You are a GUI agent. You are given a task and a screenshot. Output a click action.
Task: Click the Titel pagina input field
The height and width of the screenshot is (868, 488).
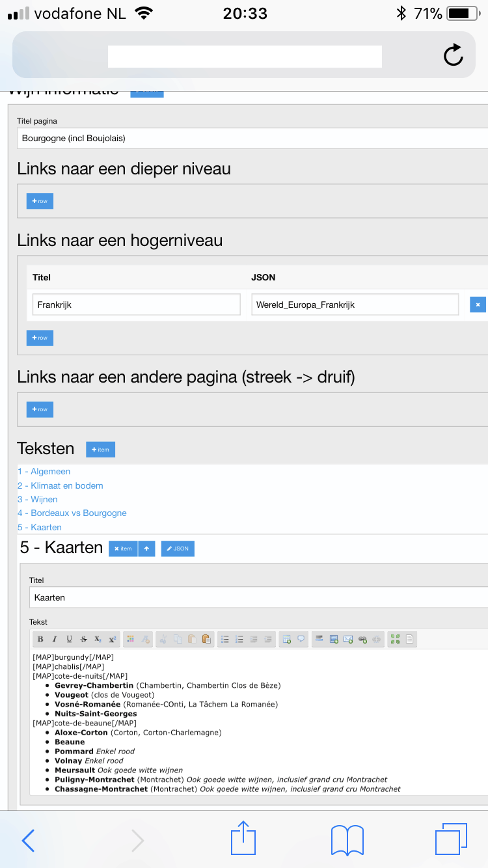(247, 138)
